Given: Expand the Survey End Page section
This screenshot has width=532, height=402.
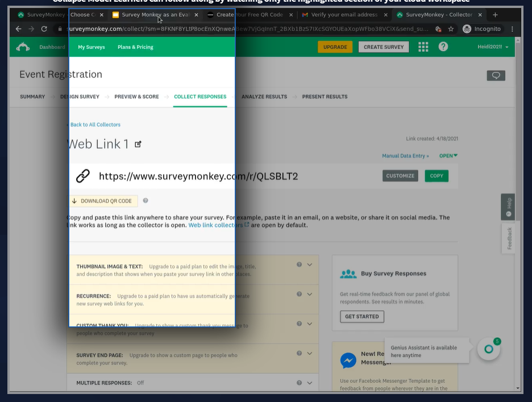Looking at the screenshot, I should [x=309, y=353].
